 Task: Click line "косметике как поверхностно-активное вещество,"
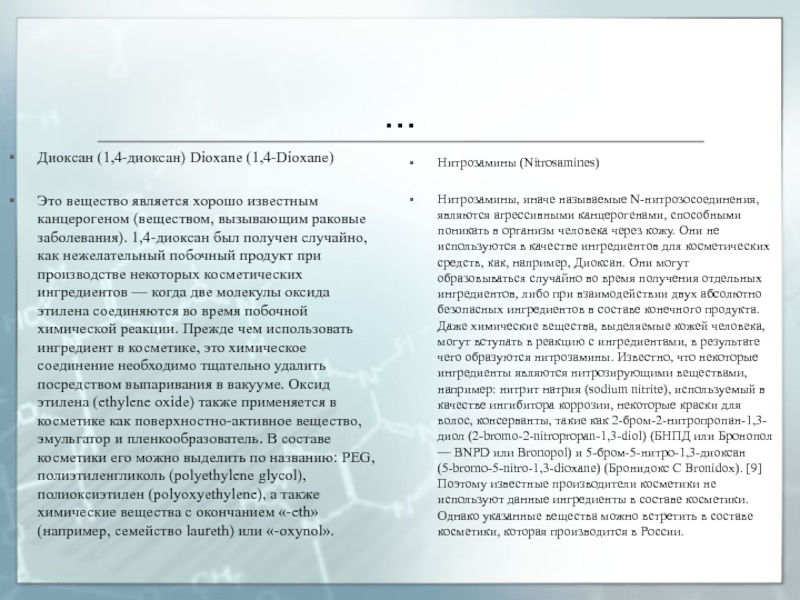click(x=199, y=421)
